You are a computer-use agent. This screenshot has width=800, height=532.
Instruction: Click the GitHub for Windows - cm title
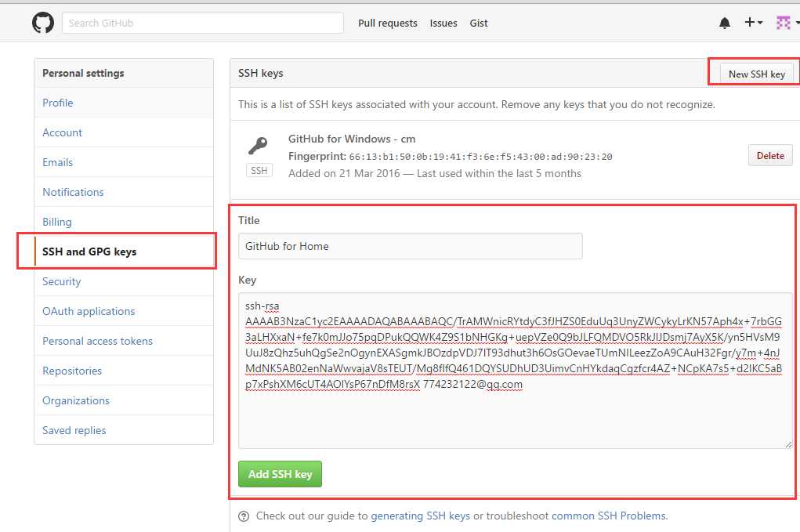[352, 139]
